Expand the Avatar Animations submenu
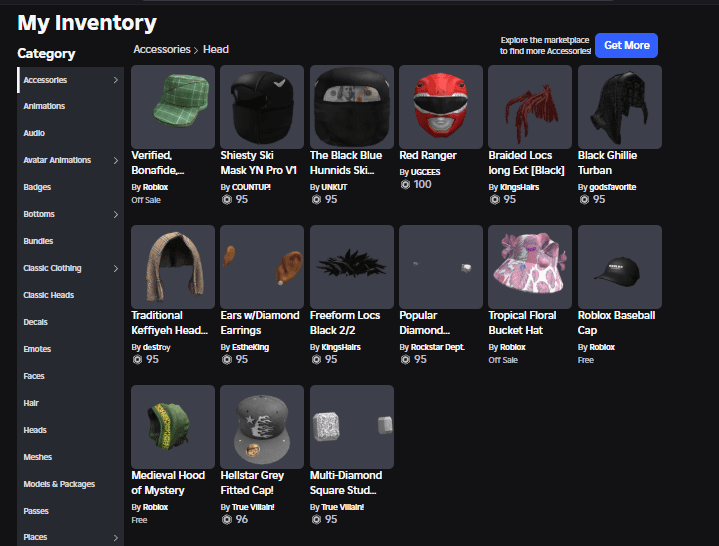 pyautogui.click(x=115, y=160)
